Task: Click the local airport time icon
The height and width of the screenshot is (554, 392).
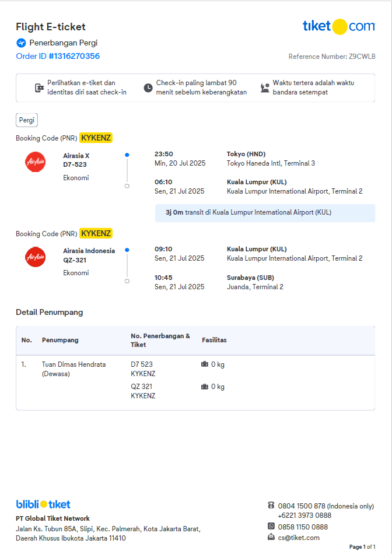Action: (x=265, y=87)
